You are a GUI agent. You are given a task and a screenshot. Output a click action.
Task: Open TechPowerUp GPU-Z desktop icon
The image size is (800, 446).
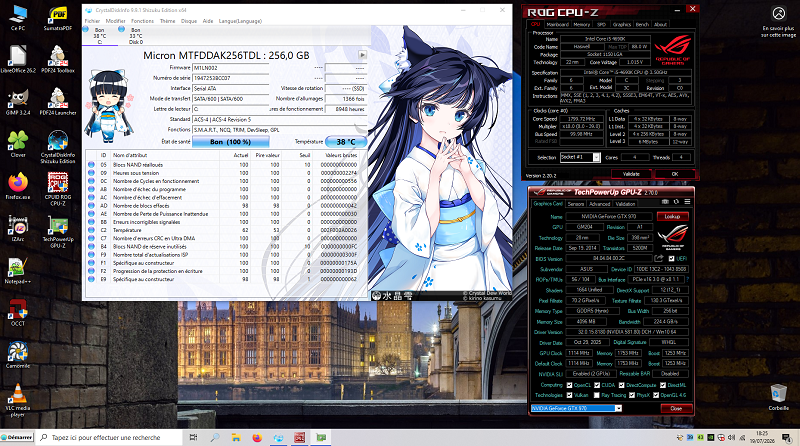(x=58, y=231)
